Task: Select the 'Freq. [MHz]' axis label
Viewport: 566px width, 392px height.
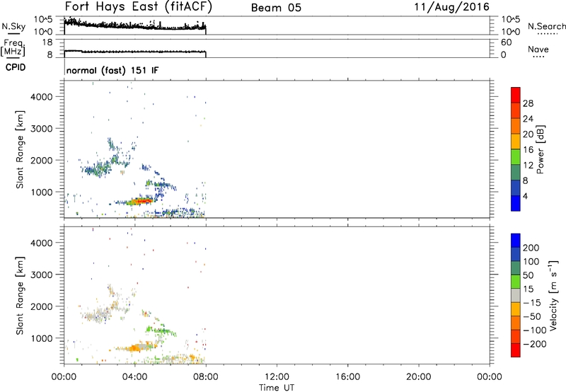Action: click(x=13, y=48)
